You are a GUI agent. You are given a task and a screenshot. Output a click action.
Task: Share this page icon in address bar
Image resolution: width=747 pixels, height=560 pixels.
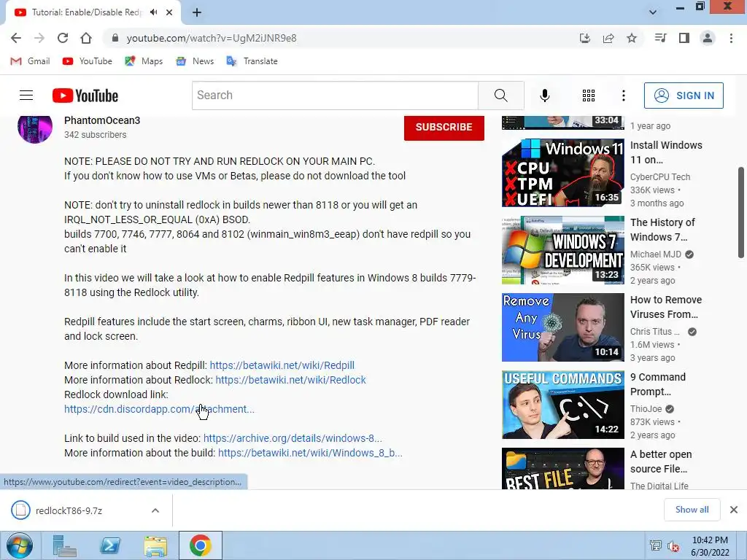pyautogui.click(x=608, y=38)
